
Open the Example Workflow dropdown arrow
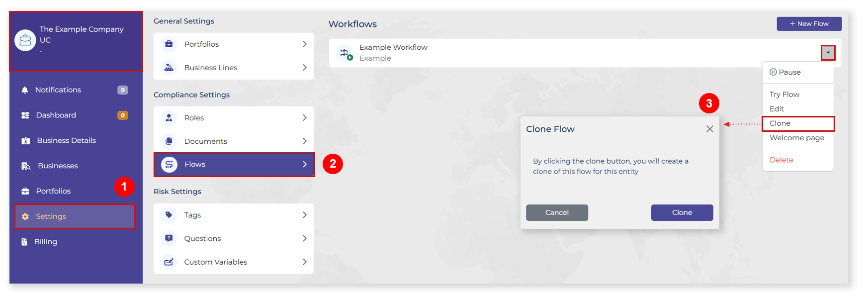coord(828,53)
